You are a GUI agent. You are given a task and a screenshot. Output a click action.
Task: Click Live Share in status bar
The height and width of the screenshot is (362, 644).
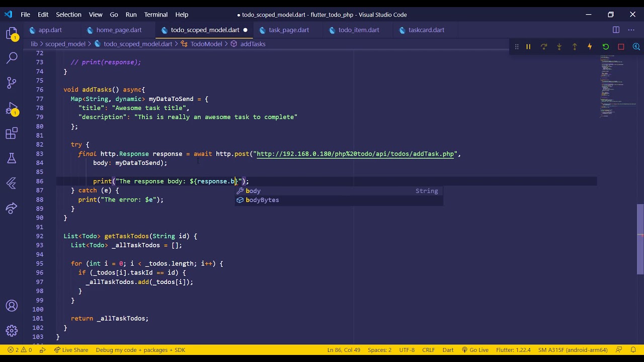(x=71, y=350)
